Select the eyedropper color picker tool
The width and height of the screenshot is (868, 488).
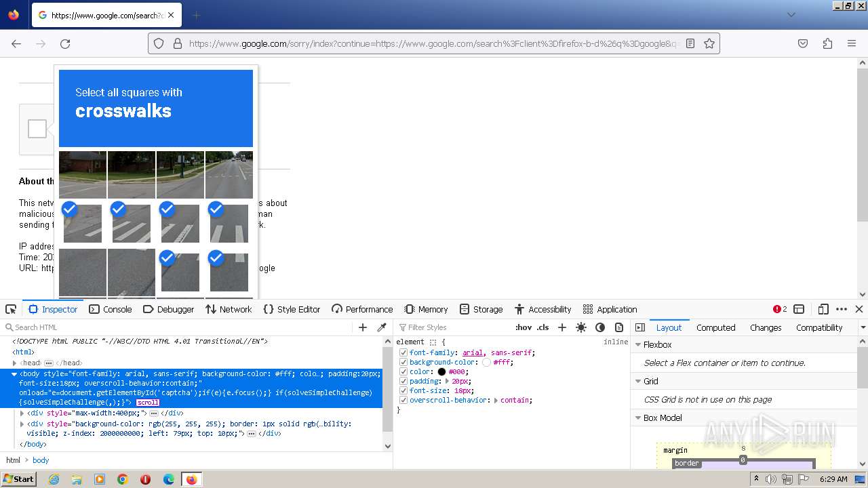pos(382,327)
